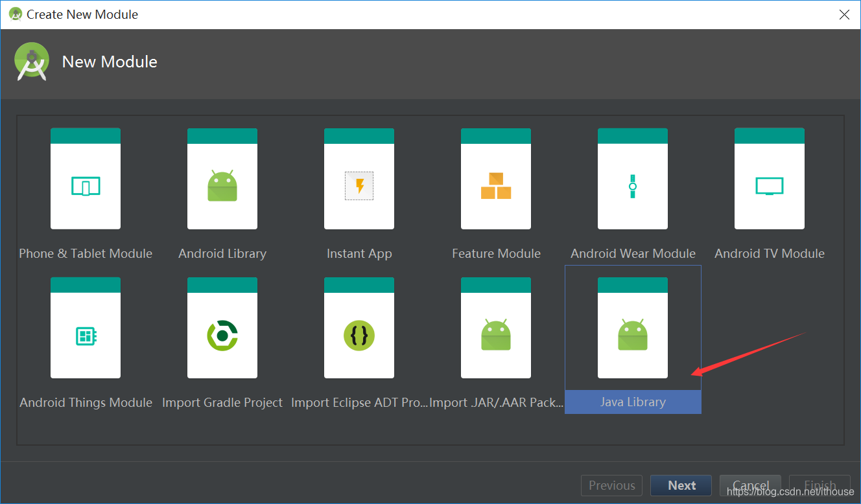861x504 pixels.
Task: Click the "Android Library" label
Action: pos(222,253)
